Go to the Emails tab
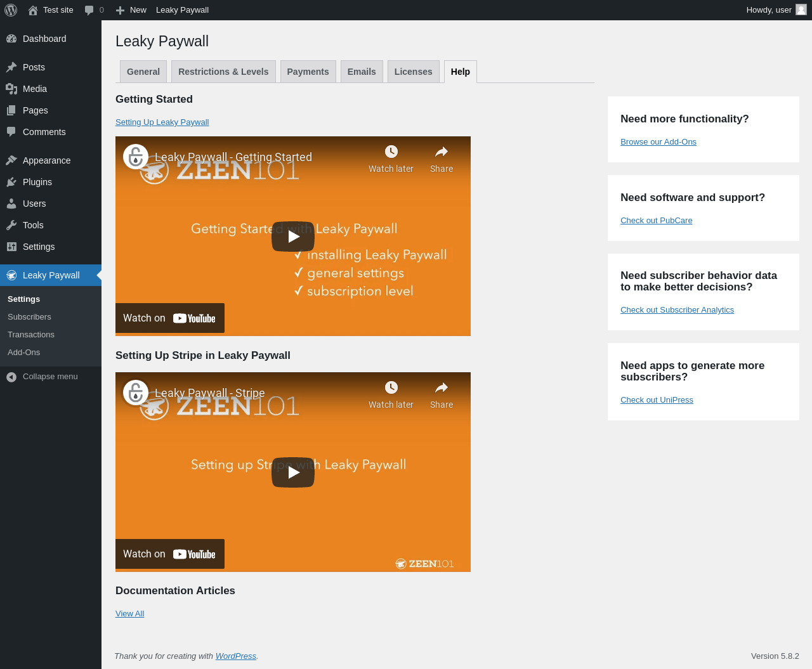Viewport: 812px width, 669px height. pyautogui.click(x=362, y=72)
